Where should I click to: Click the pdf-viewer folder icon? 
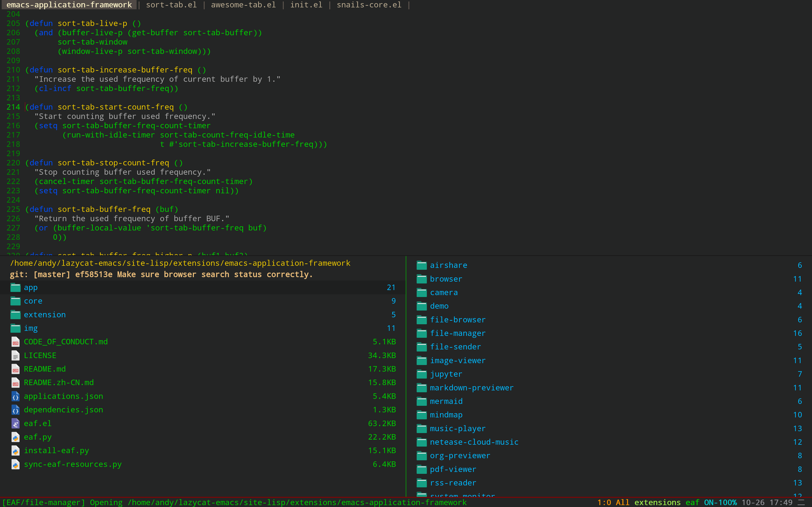(x=421, y=469)
